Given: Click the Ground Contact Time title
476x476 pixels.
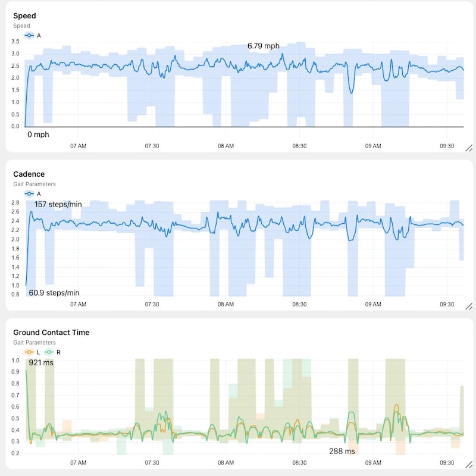Looking at the screenshot, I should pyautogui.click(x=51, y=333).
